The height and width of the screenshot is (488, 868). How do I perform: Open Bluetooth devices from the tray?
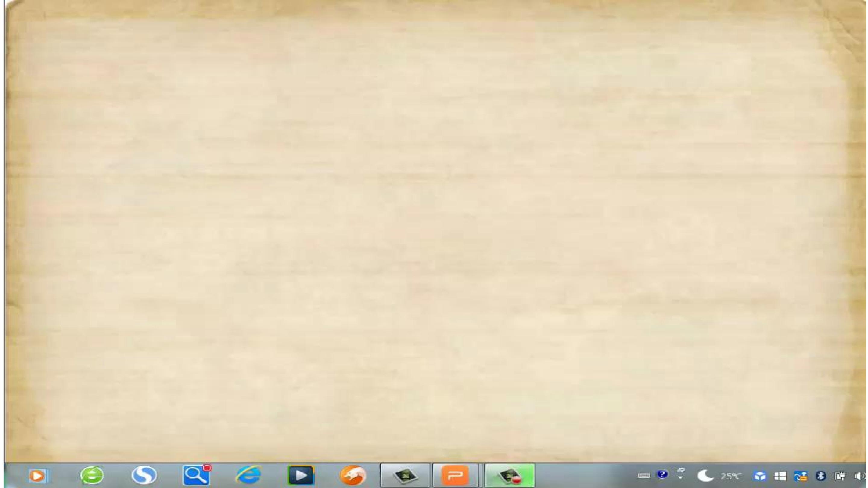[x=821, y=476]
